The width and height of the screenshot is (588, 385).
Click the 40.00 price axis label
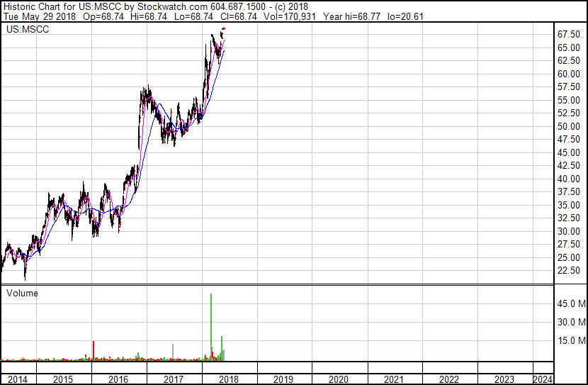pos(569,179)
